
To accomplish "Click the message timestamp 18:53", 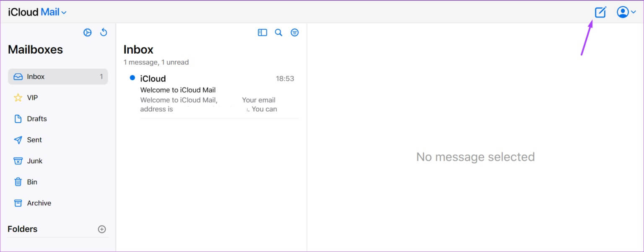I will 285,79.
